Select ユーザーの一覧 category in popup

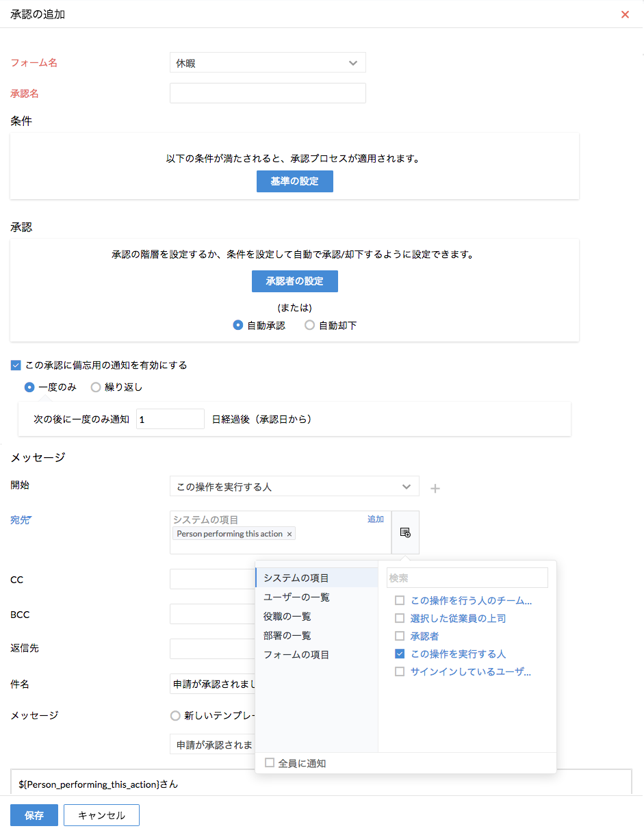[317, 598]
